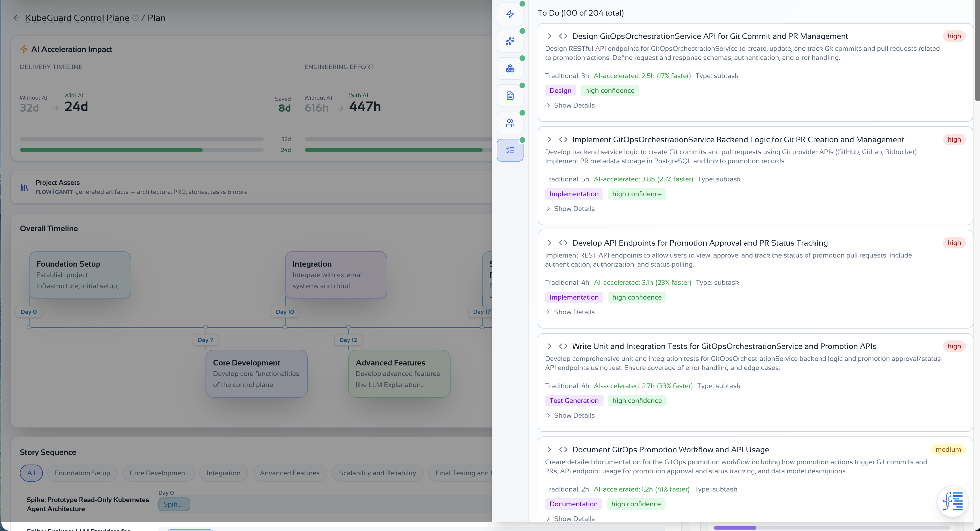Click the Design category tag
Viewport: 980px width, 531px height.
(560, 91)
